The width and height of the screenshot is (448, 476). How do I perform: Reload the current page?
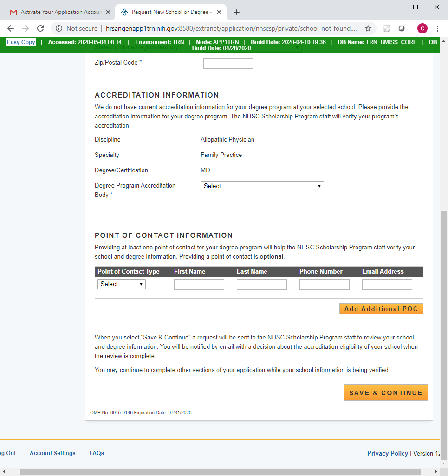coord(40,28)
